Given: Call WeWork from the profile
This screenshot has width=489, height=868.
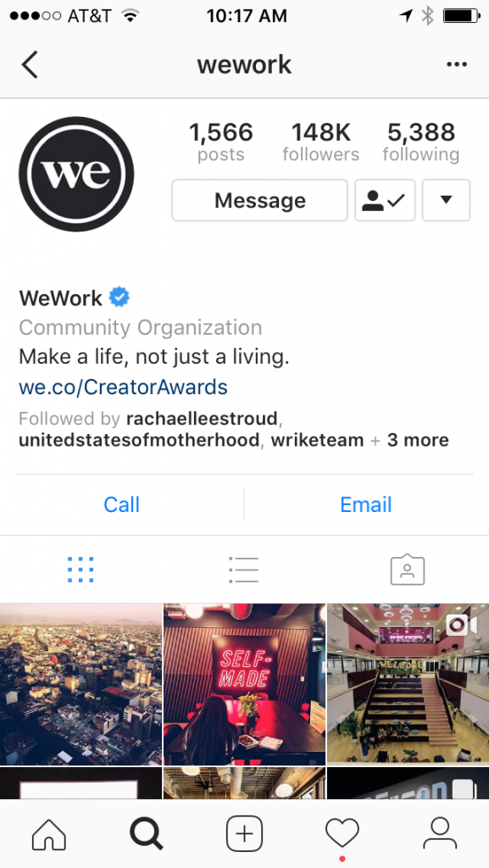Looking at the screenshot, I should tap(122, 504).
